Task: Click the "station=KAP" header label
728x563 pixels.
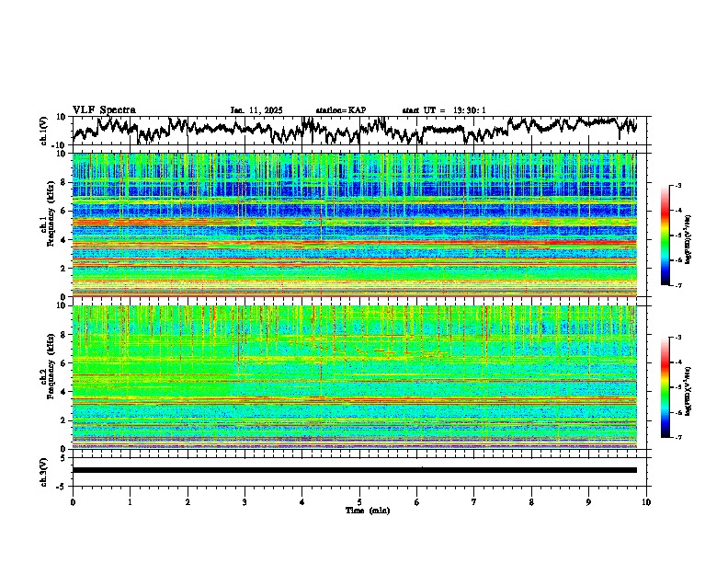Action: [341, 110]
